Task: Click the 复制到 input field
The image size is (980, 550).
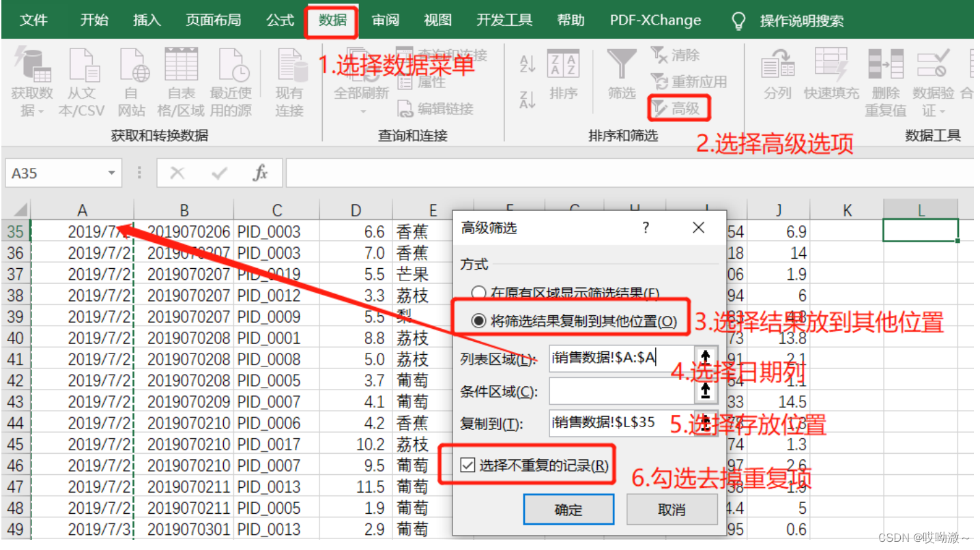Action: 621,423
